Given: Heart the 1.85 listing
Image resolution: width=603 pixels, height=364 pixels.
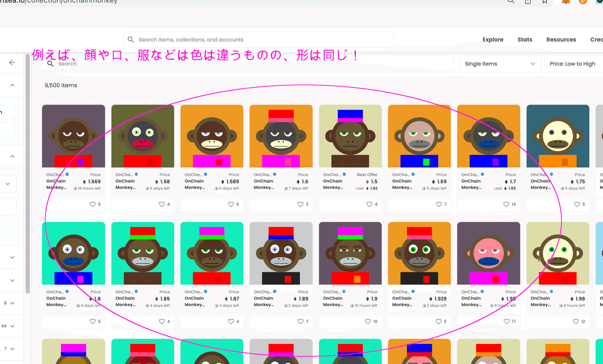Looking at the screenshot, I should pyautogui.click(x=162, y=321).
